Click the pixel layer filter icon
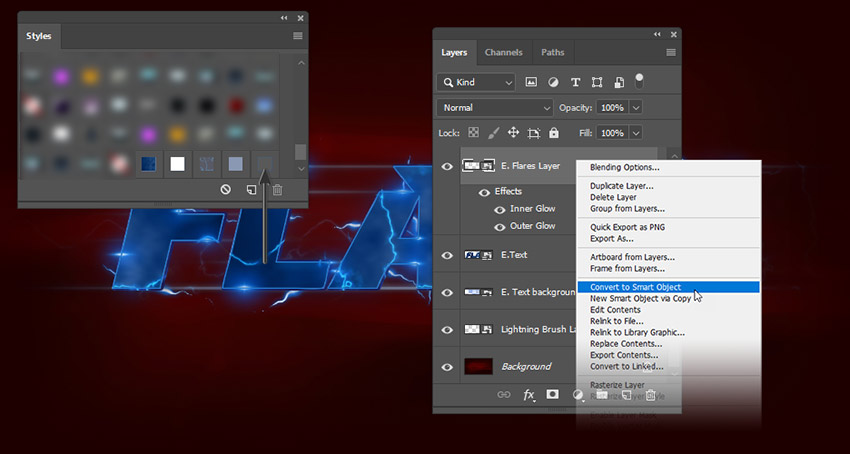The image size is (850, 454). 531,82
